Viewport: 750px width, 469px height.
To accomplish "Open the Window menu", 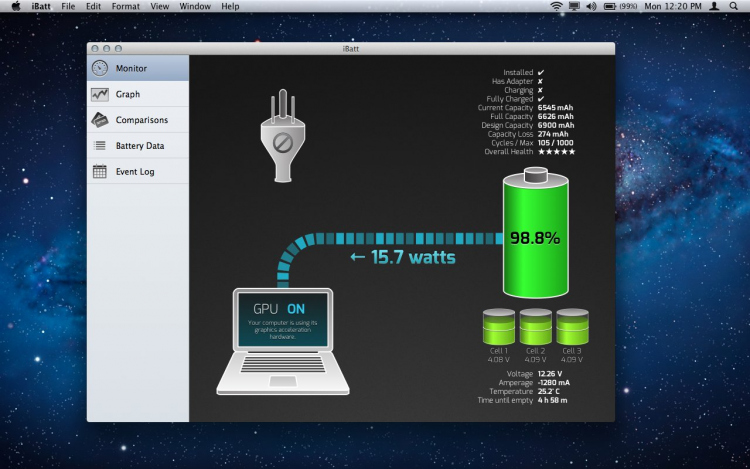I will [x=195, y=6].
